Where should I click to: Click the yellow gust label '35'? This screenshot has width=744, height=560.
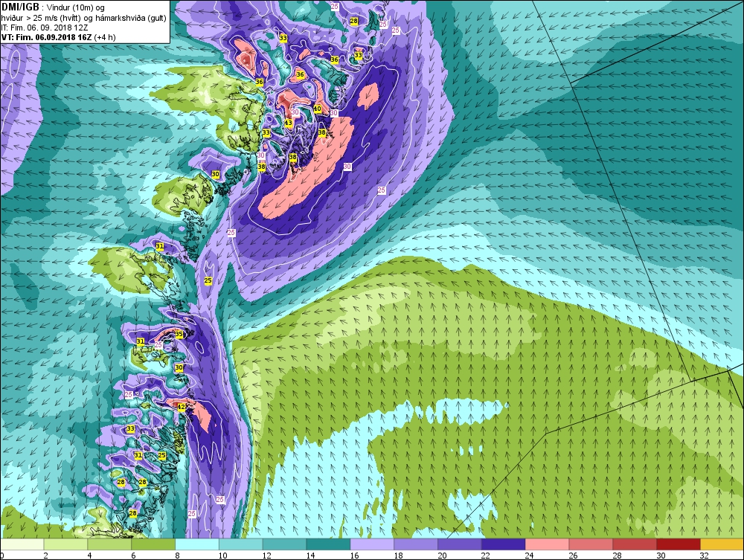tap(179, 335)
